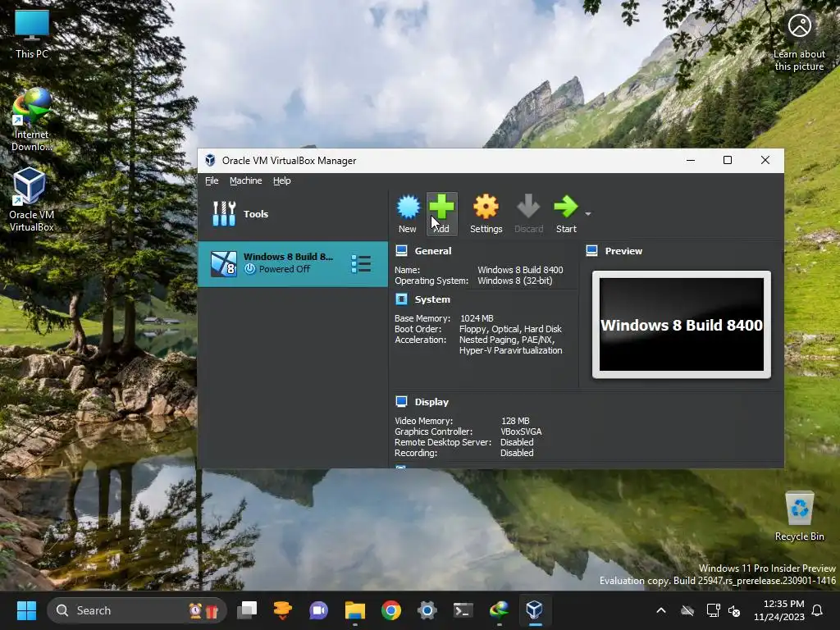Click the Display section icon

tap(401, 401)
